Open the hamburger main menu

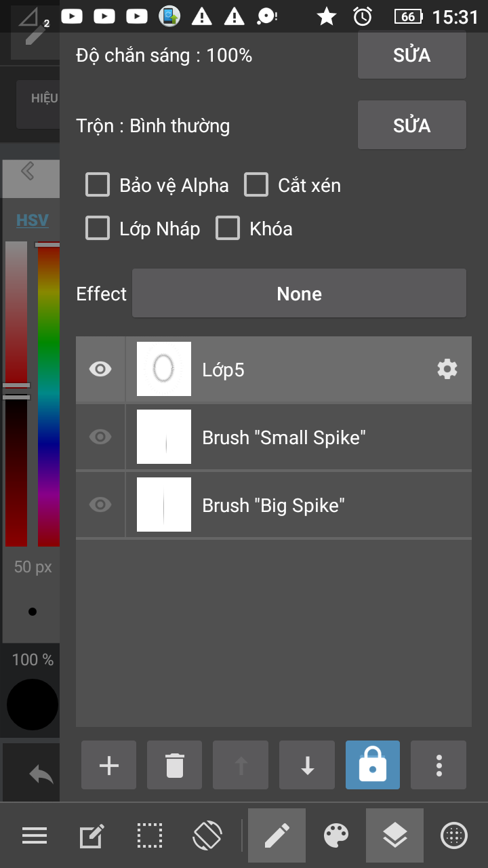click(34, 835)
